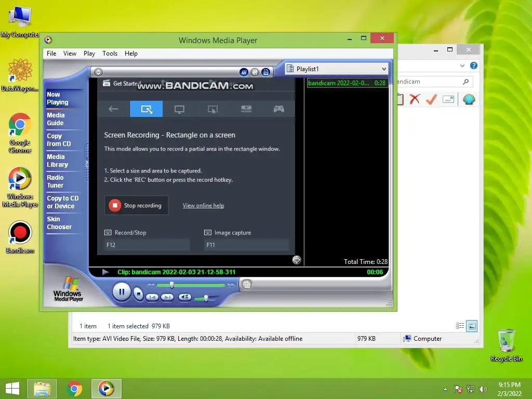Expand the ribbon chevron in Explorer window
The height and width of the screenshot is (399, 532).
pyautogui.click(x=462, y=65)
